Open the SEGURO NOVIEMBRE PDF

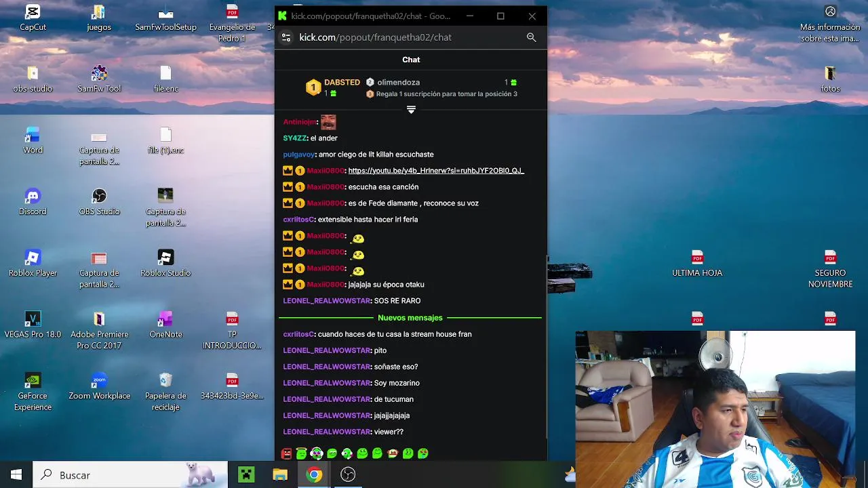(830, 269)
